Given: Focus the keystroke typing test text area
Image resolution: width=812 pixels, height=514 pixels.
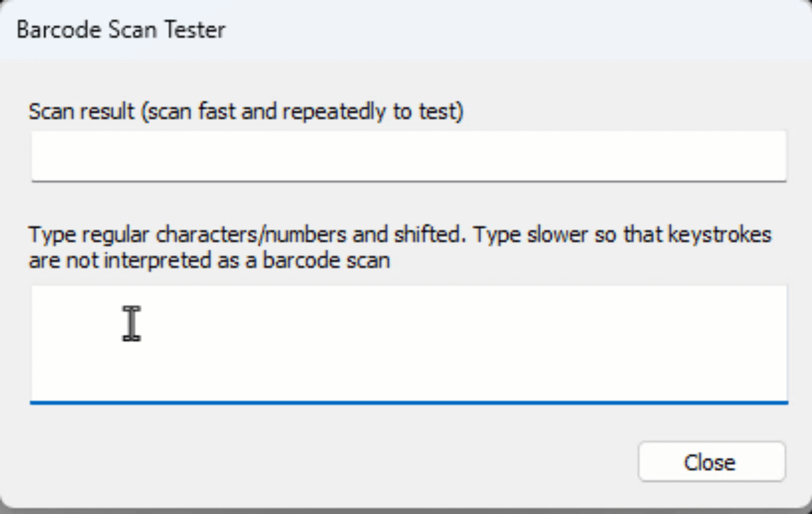Looking at the screenshot, I should point(409,344).
